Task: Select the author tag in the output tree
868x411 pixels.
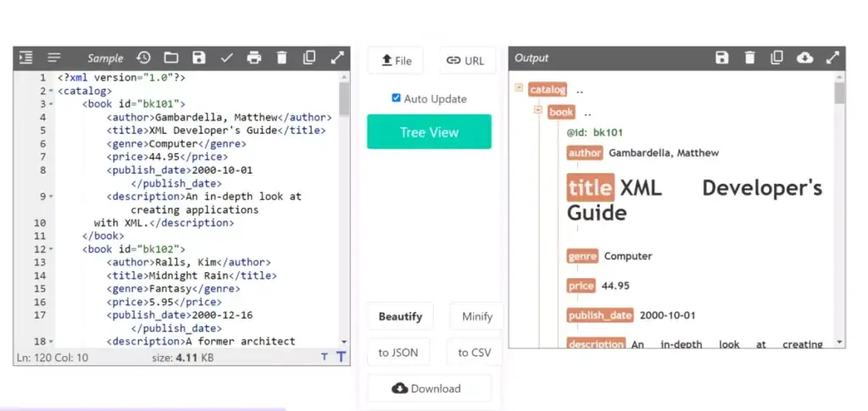Action: tap(585, 153)
